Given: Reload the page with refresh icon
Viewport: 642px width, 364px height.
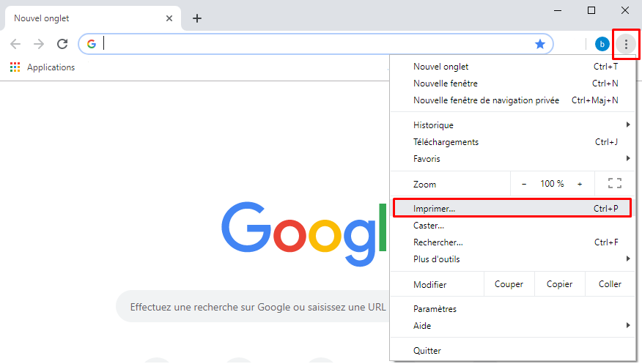Looking at the screenshot, I should point(62,44).
